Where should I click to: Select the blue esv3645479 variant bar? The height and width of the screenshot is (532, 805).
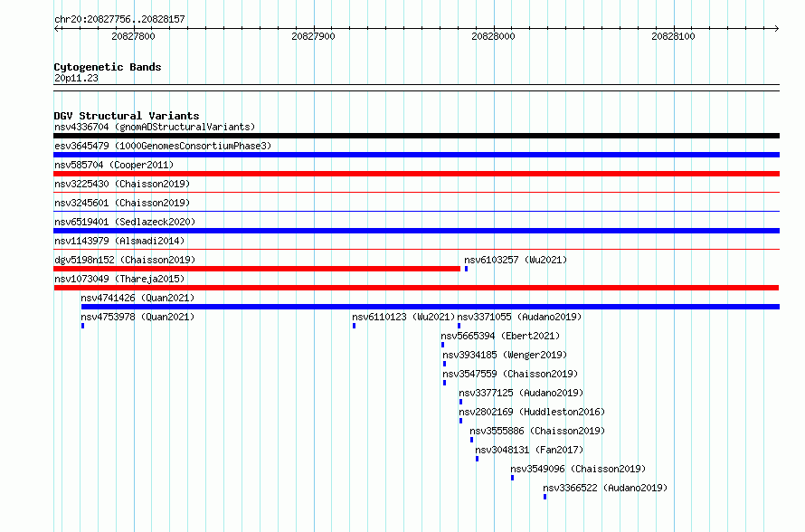[x=416, y=155]
